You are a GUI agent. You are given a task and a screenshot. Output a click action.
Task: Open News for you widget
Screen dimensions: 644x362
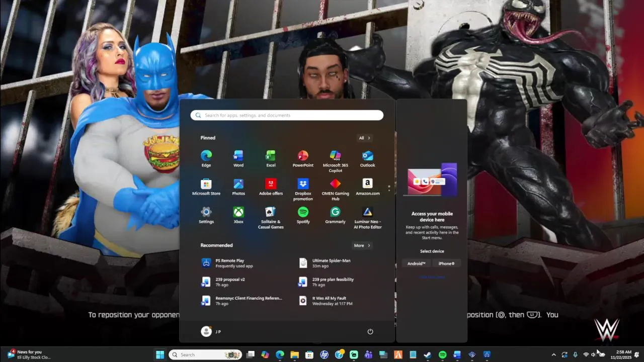click(29, 355)
